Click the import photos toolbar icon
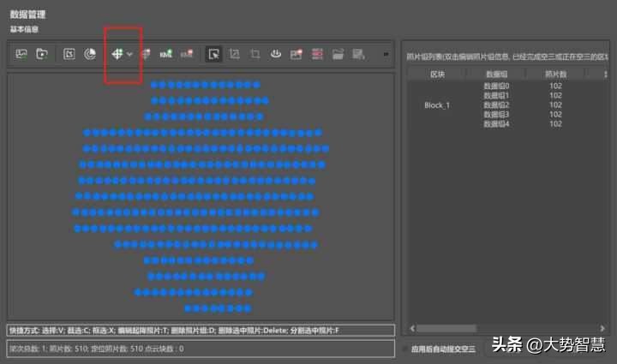 coord(21,54)
